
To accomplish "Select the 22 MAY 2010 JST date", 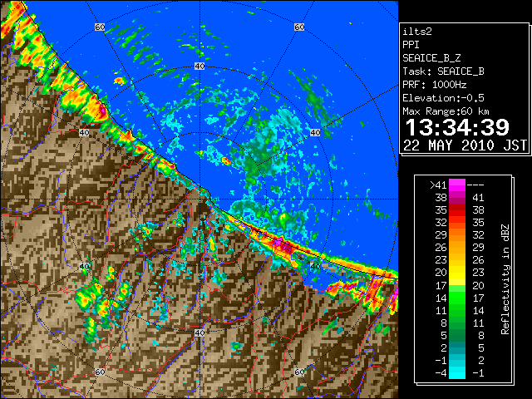I will point(465,145).
